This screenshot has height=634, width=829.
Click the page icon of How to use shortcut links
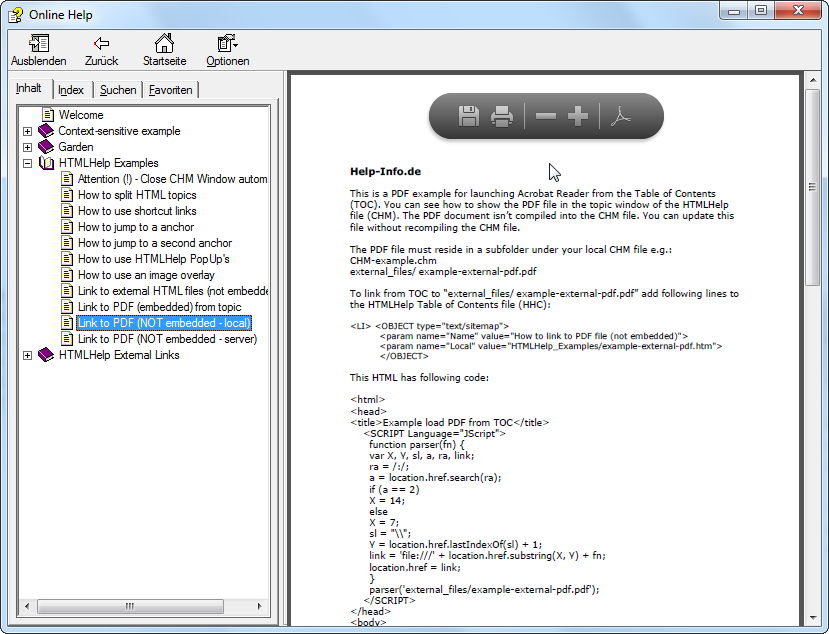tap(67, 210)
